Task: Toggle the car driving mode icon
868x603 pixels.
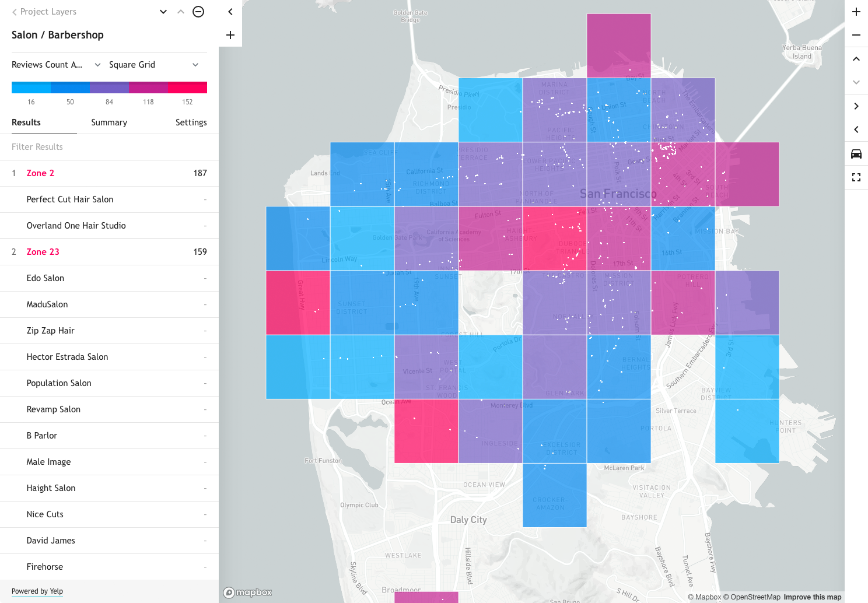Action: click(x=856, y=154)
